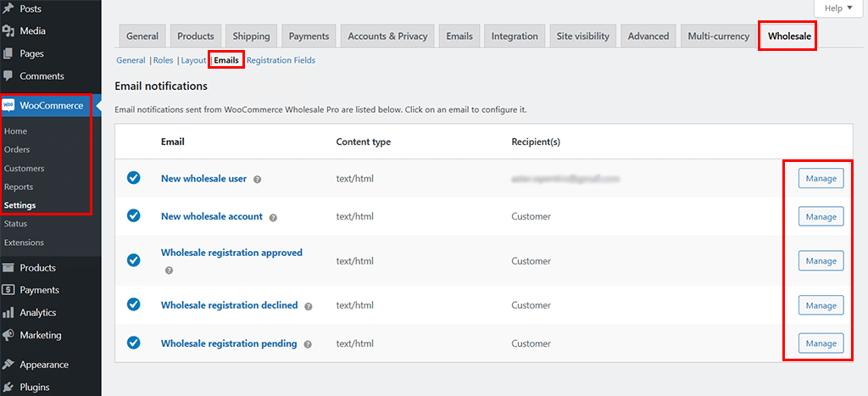The height and width of the screenshot is (396, 868).
Task: Show help tooltip for Wholesale registration approved
Action: [x=169, y=271]
